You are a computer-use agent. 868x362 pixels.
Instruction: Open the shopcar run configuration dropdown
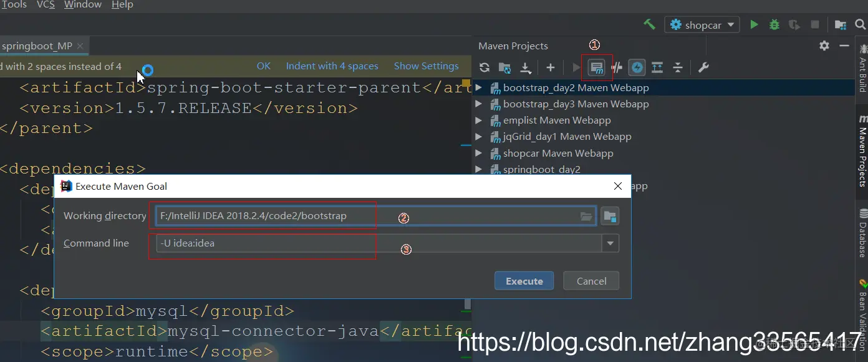pyautogui.click(x=702, y=25)
